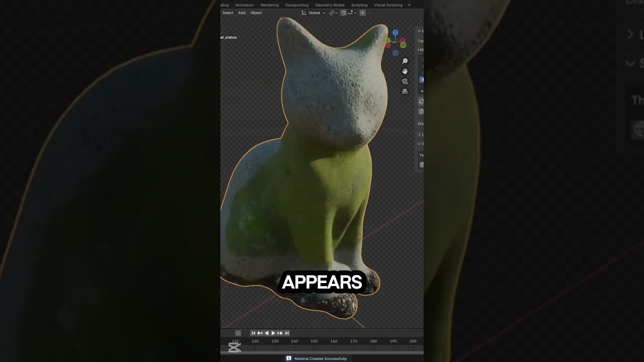The width and height of the screenshot is (644, 362).
Task: Click the negative blue axis circle on gizmo
Action: coord(395,53)
